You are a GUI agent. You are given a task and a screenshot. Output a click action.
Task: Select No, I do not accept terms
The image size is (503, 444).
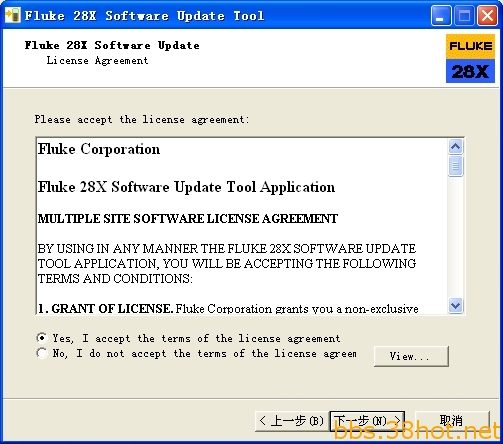point(42,353)
